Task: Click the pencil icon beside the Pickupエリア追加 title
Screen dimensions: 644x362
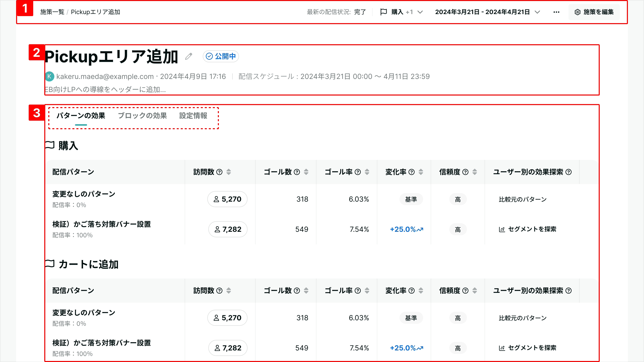Action: [189, 56]
